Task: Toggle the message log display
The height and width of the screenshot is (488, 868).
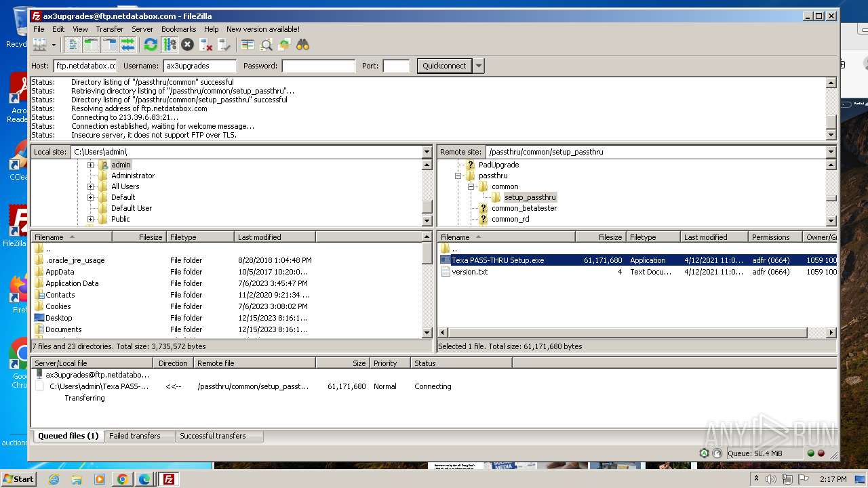Action: 73,45
